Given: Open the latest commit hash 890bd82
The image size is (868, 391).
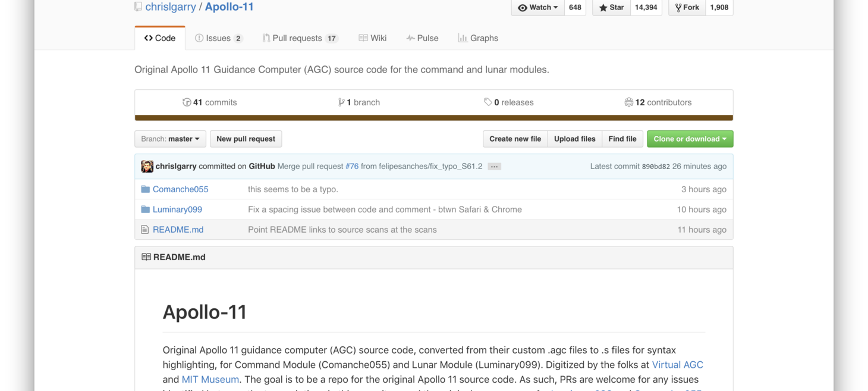Looking at the screenshot, I should (x=656, y=167).
